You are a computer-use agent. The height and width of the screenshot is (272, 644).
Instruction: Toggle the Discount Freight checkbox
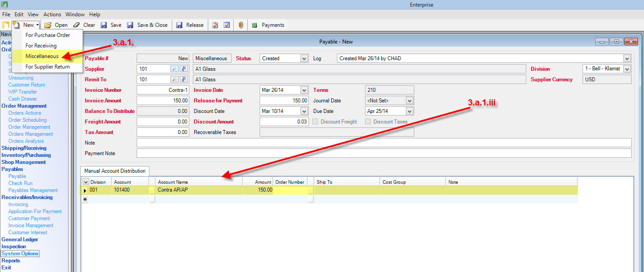(315, 122)
